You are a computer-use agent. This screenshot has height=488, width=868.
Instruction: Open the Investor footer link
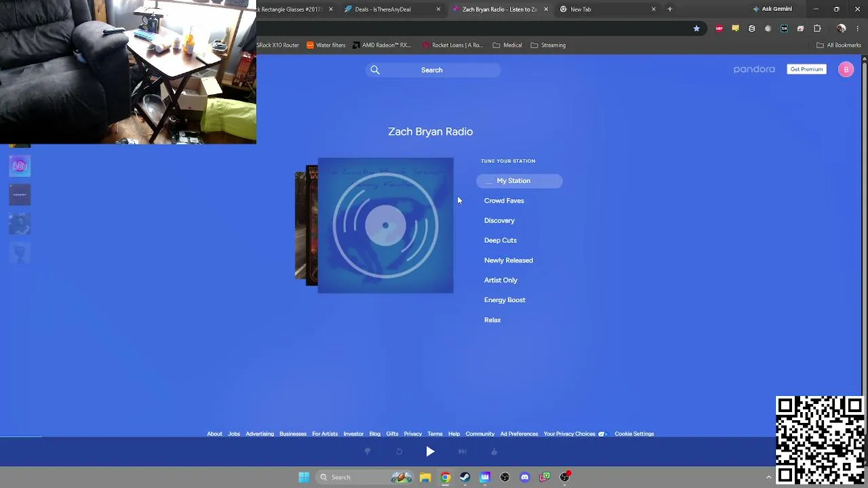(x=353, y=434)
